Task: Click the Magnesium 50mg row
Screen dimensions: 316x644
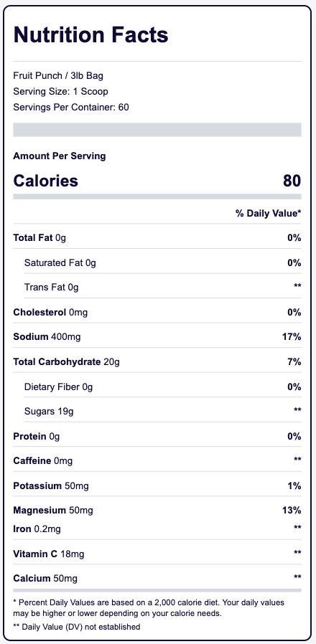Action: [157, 511]
